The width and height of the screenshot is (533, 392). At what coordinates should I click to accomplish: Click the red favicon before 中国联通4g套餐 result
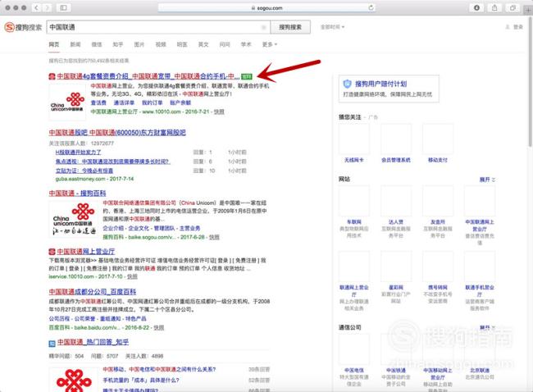point(52,76)
